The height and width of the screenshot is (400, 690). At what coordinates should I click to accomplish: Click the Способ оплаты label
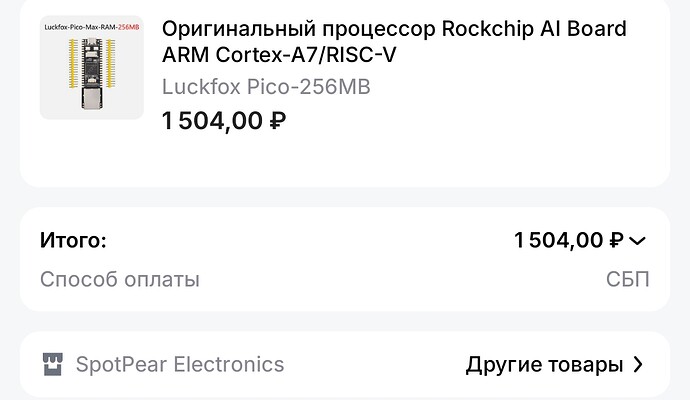pyautogui.click(x=120, y=279)
